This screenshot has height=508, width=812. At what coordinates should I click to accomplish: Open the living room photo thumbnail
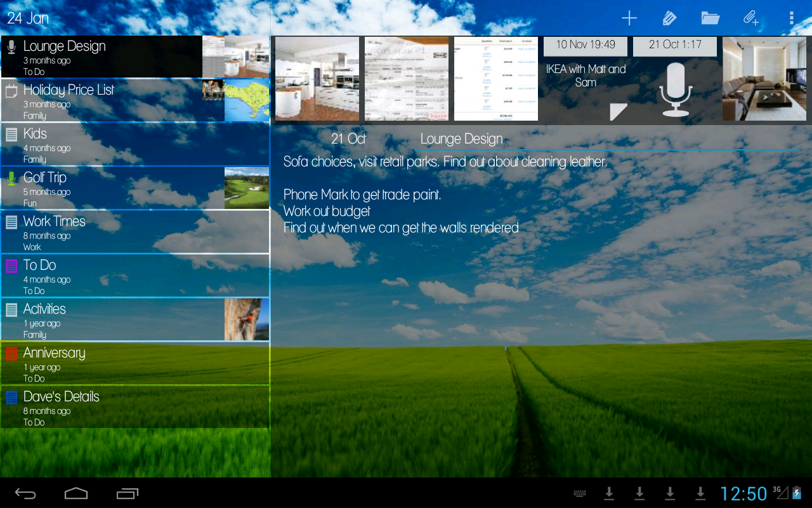tap(764, 79)
